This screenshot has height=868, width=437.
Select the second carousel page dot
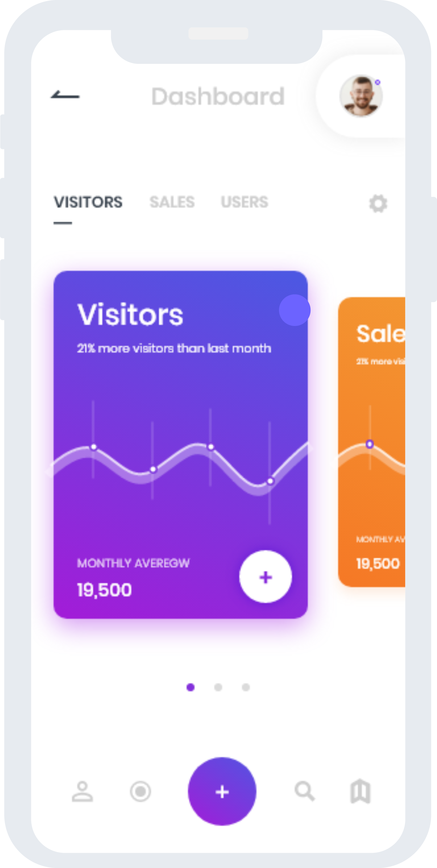218,687
